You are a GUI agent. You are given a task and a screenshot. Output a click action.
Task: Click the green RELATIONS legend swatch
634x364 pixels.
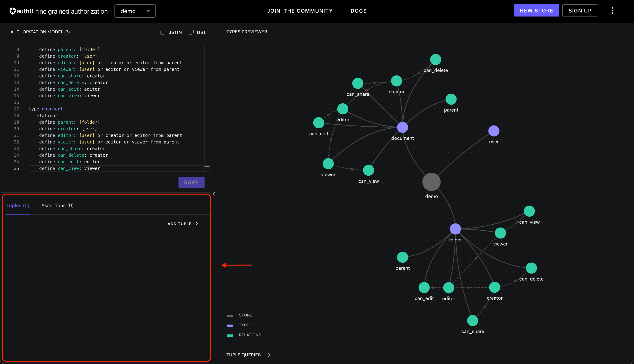230,336
